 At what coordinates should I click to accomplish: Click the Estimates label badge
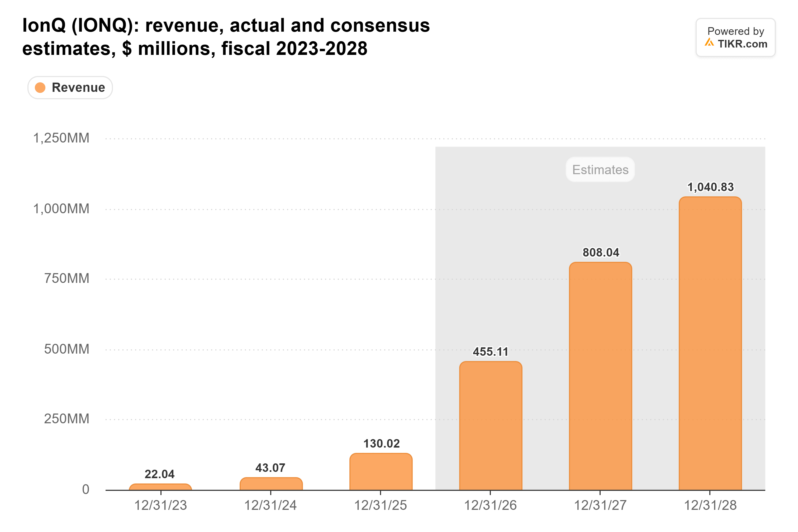(600, 170)
